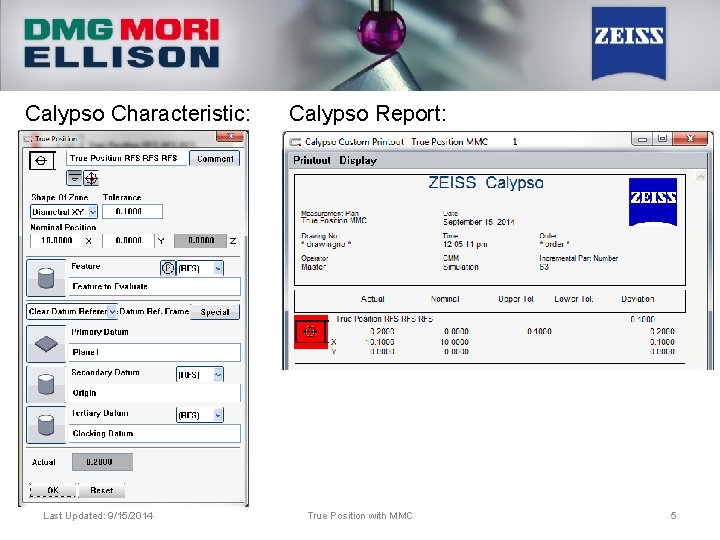Click the Actual value field
The image size is (720, 540).
(x=102, y=462)
